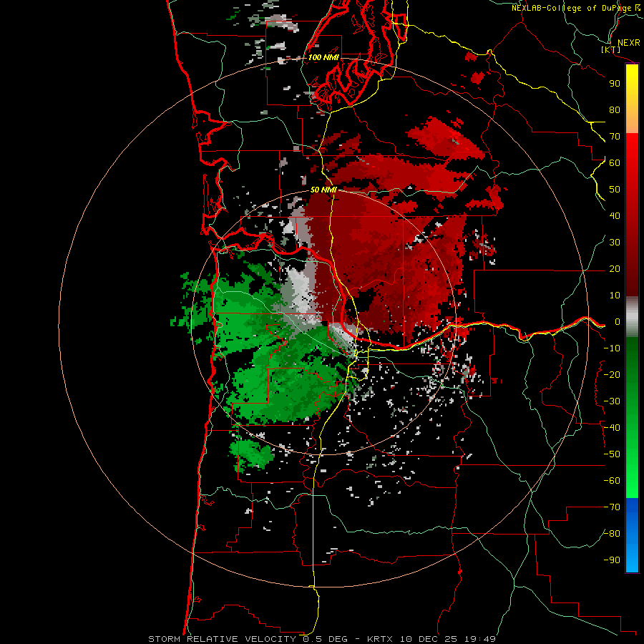Click the -60 value on velocity scale
The image size is (644, 644).
612,481
